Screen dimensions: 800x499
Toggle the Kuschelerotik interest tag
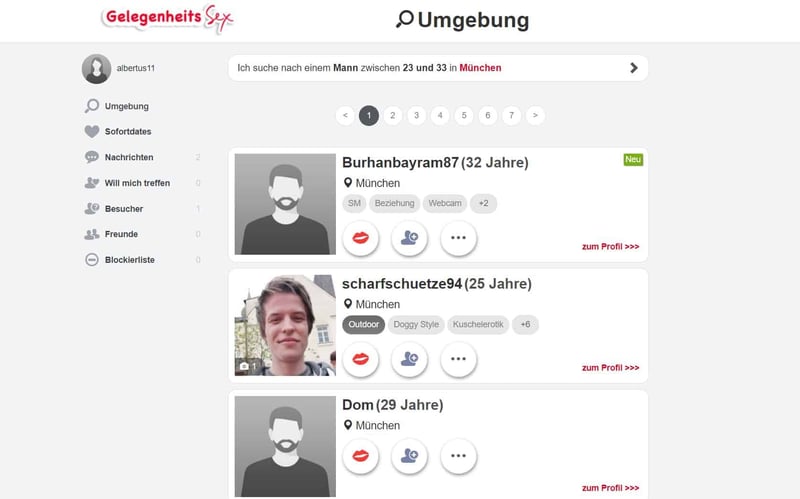pyautogui.click(x=478, y=325)
